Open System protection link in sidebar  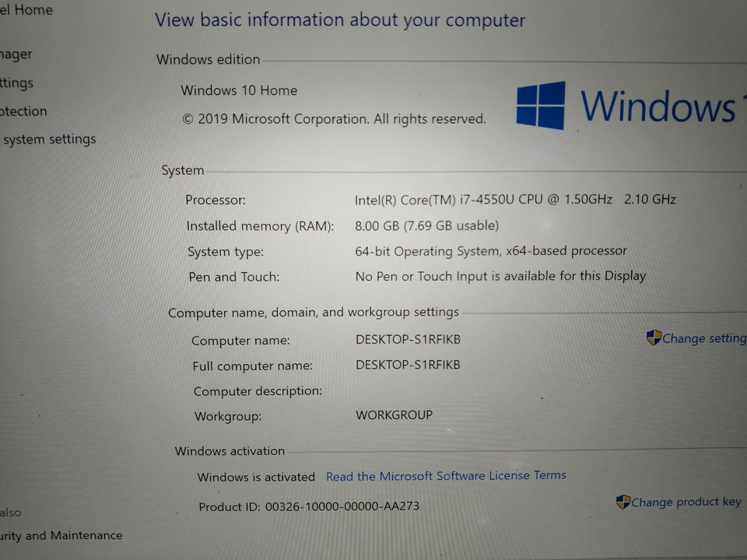pos(23,111)
